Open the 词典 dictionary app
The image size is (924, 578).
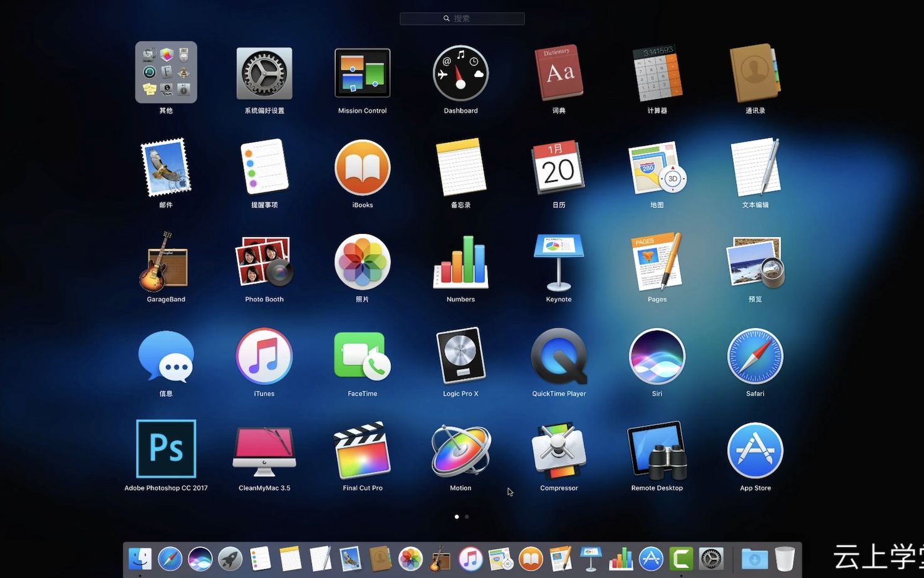pyautogui.click(x=559, y=72)
